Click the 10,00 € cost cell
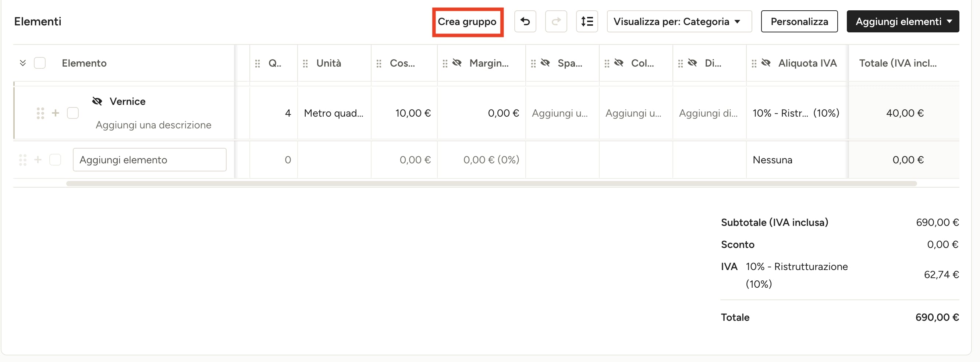This screenshot has width=980, height=362. (404, 113)
